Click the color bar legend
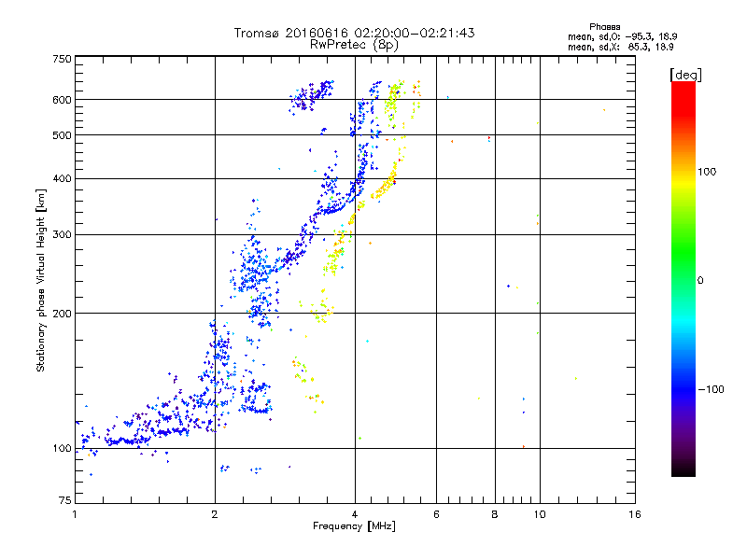The height and width of the screenshot is (560, 747). coord(684,278)
